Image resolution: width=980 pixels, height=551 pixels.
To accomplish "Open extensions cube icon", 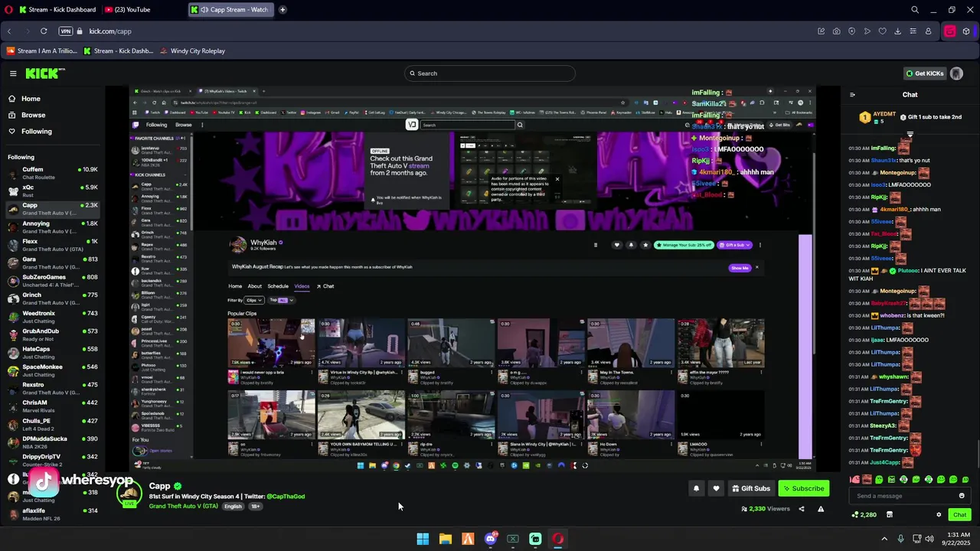I will pyautogui.click(x=966, y=31).
